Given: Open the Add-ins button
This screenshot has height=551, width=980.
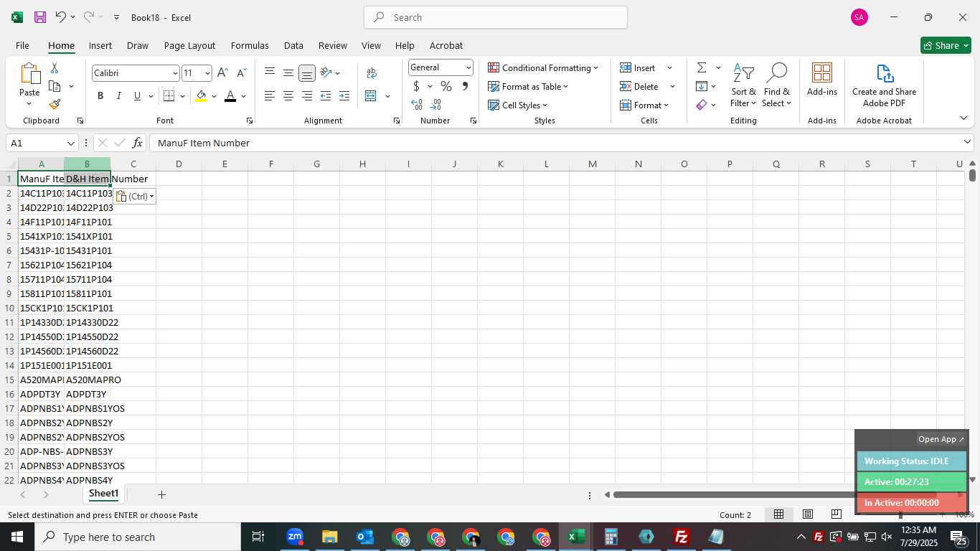Looking at the screenshot, I should [x=822, y=80].
